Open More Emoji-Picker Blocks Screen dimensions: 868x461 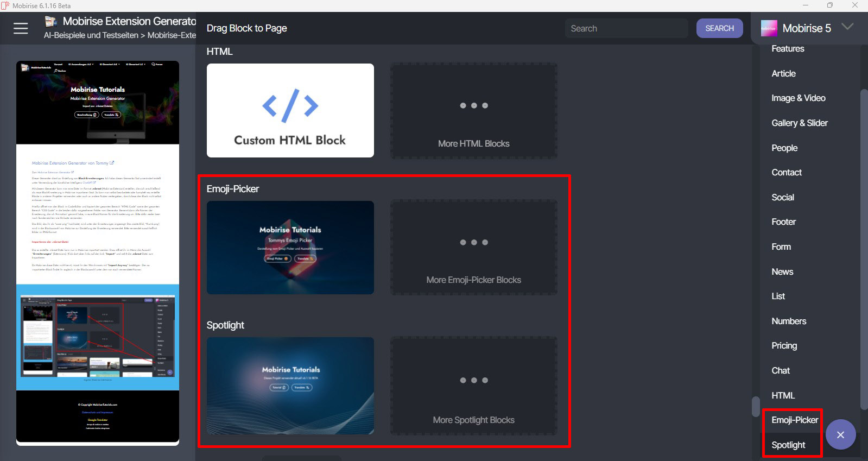click(x=473, y=248)
